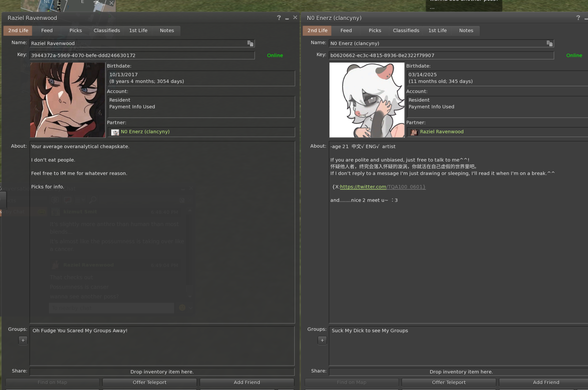Expand the dropdown arrow beside the list icon
This screenshot has width=588, height=390.
83,200
